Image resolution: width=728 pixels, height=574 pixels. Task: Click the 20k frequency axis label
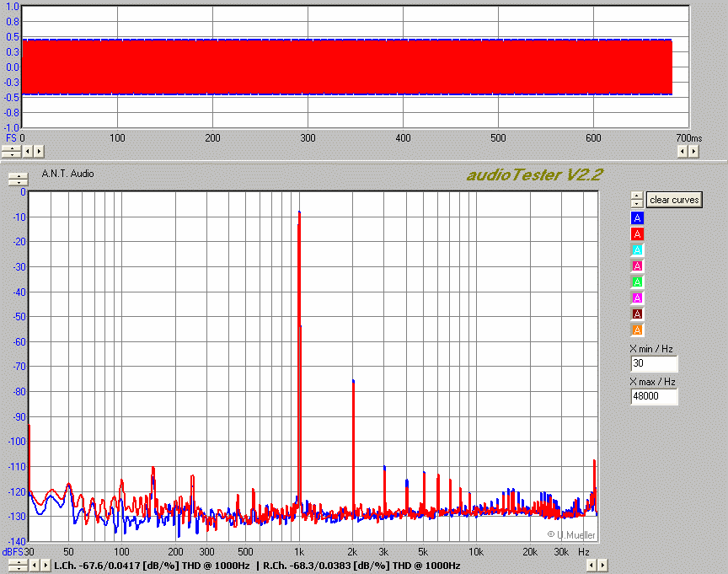pos(530,552)
